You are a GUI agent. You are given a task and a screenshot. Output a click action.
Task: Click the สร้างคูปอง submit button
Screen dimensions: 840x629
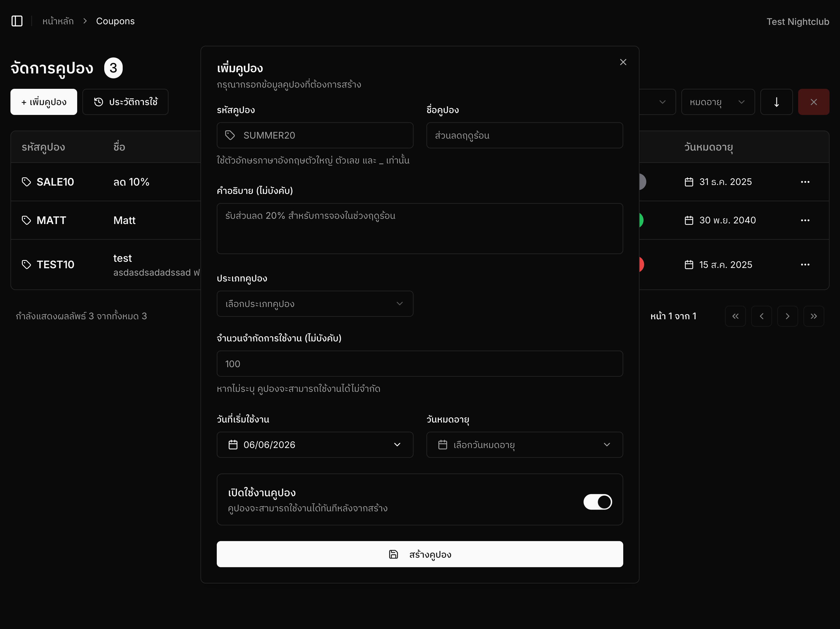tap(420, 554)
